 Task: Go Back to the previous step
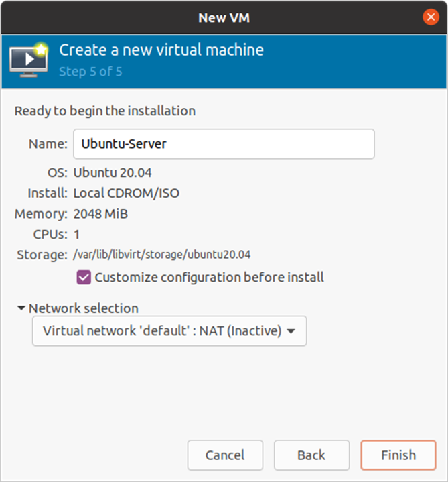pos(311,455)
